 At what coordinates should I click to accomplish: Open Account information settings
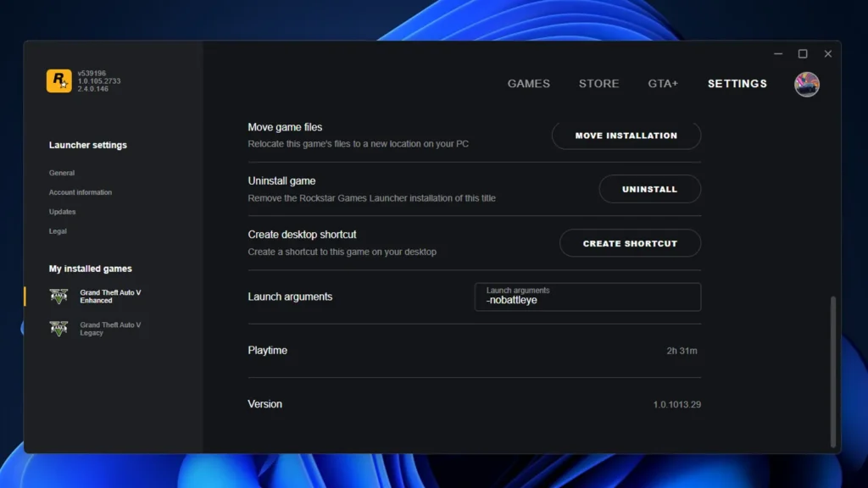(81, 192)
